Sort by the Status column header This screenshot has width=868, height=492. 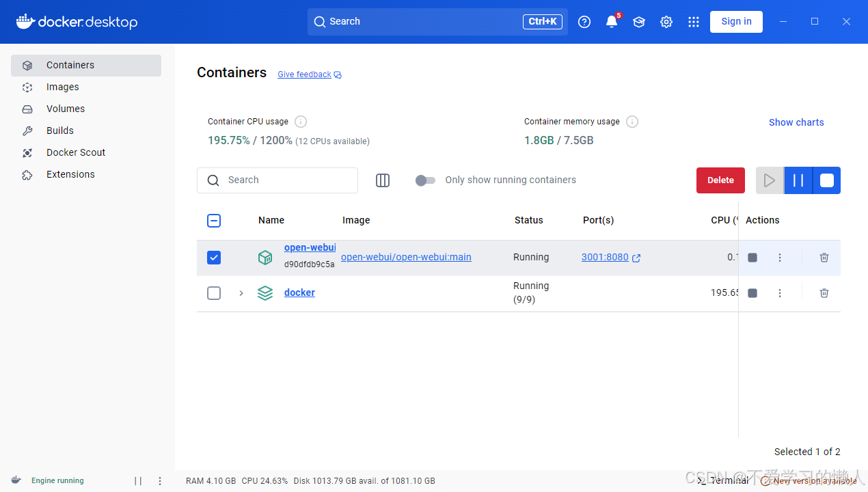(x=529, y=220)
